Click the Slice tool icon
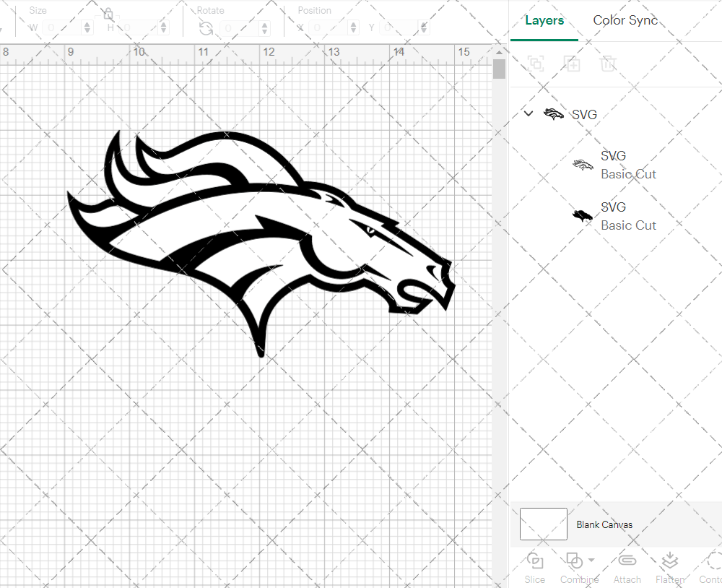The height and width of the screenshot is (588, 722). pyautogui.click(x=535, y=561)
